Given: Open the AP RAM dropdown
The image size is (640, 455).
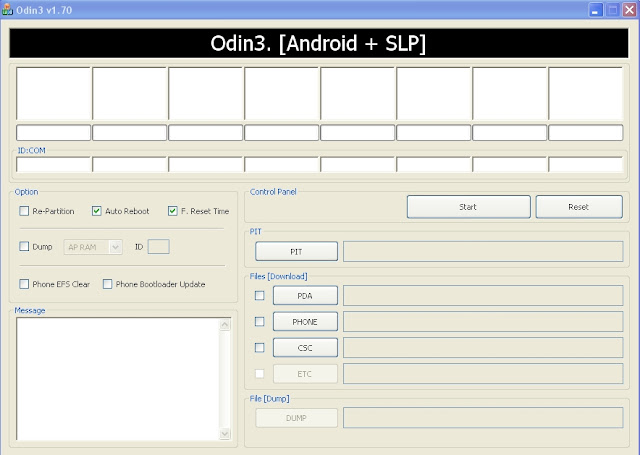Looking at the screenshot, I should (93, 247).
